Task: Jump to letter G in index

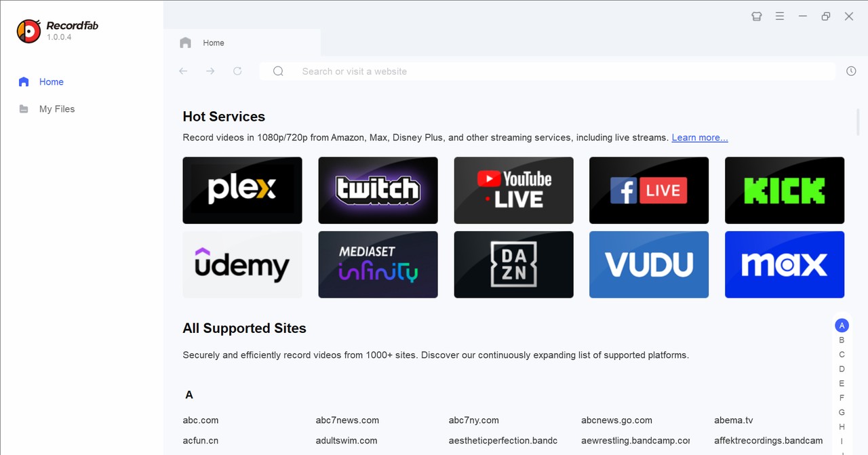Action: (x=842, y=412)
